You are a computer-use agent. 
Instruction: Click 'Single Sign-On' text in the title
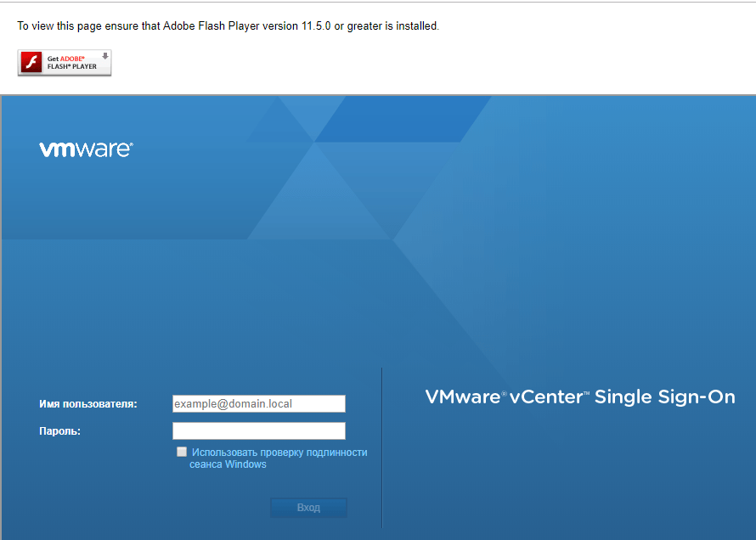(664, 397)
